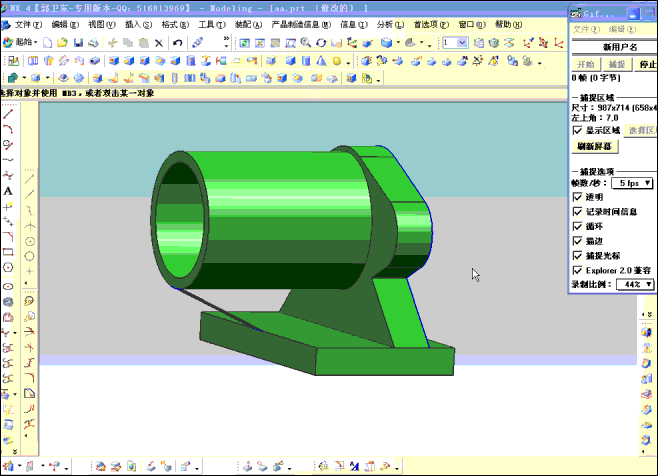The image size is (658, 476).
Task: Click the Refresh view icon
Action: (x=244, y=42)
